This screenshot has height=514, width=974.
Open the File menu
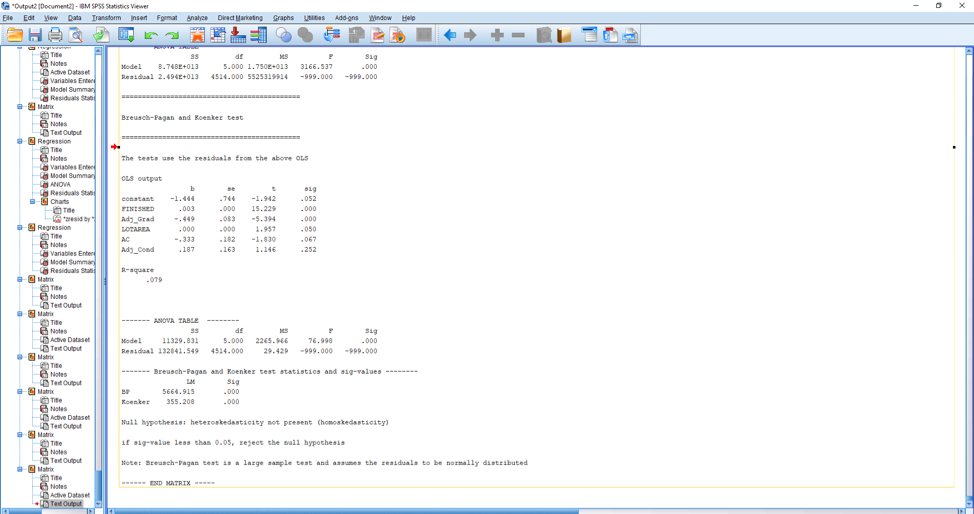click(7, 18)
